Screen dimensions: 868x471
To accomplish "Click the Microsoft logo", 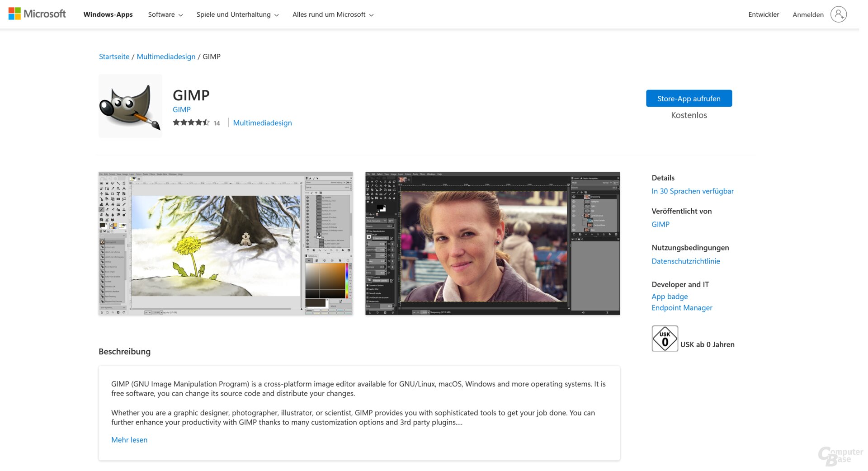I will tap(37, 14).
